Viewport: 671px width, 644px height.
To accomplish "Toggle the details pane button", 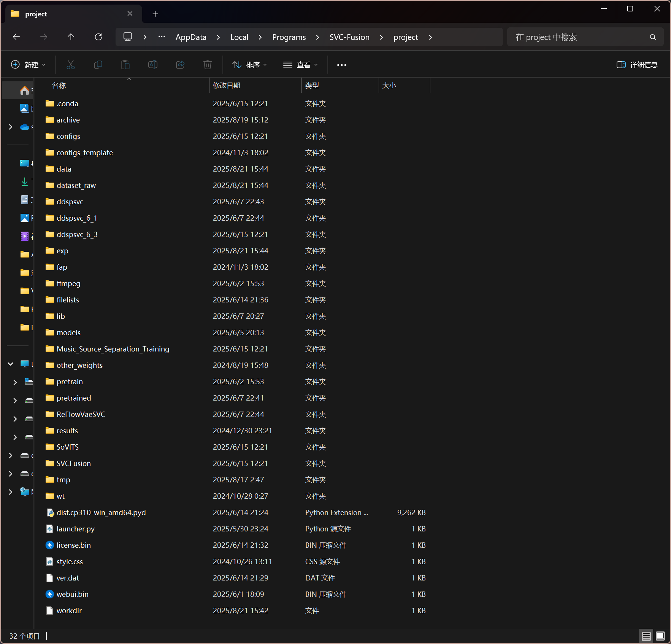I will click(x=637, y=65).
